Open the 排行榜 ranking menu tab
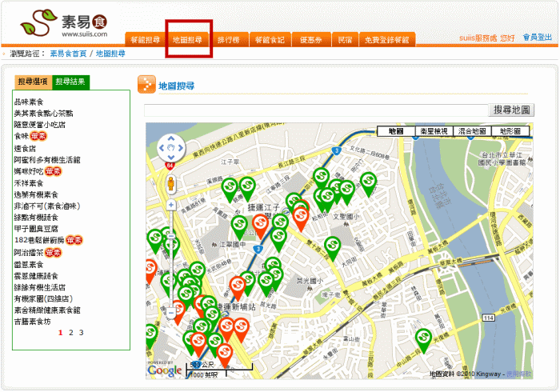The width and height of the screenshot is (560, 392). 228,39
